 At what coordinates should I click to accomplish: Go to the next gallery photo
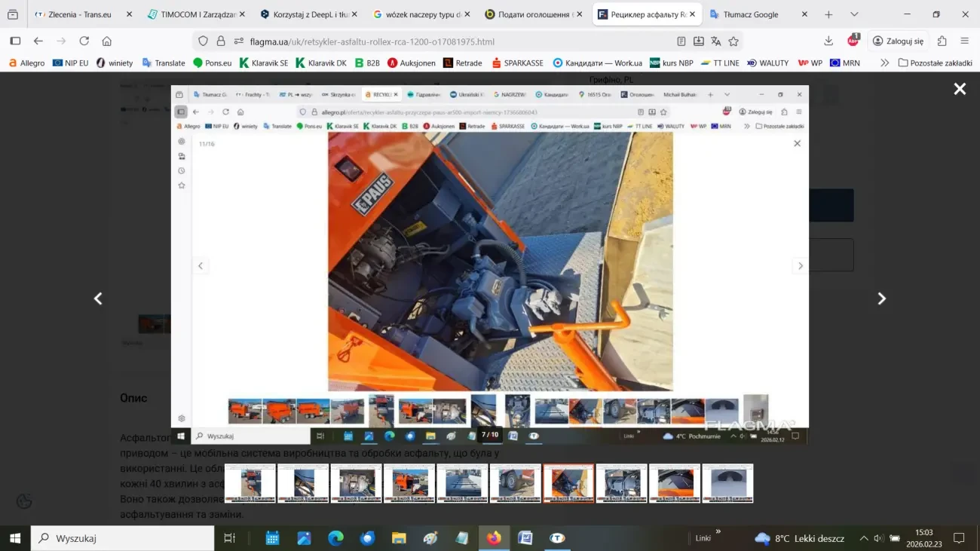(x=881, y=298)
